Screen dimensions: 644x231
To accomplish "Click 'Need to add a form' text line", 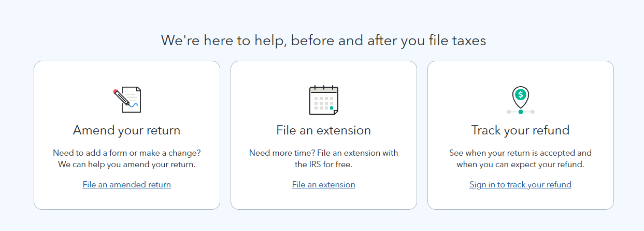I will 126,153.
